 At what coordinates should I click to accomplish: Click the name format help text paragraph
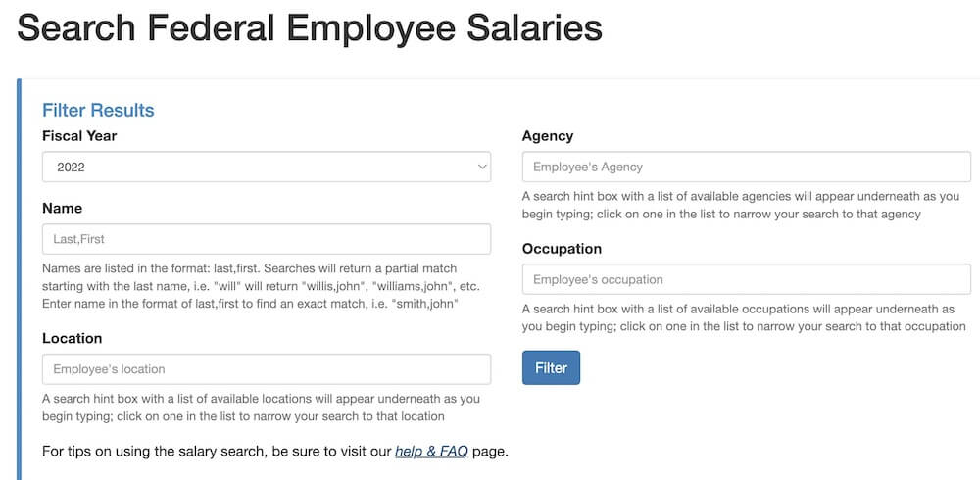261,286
